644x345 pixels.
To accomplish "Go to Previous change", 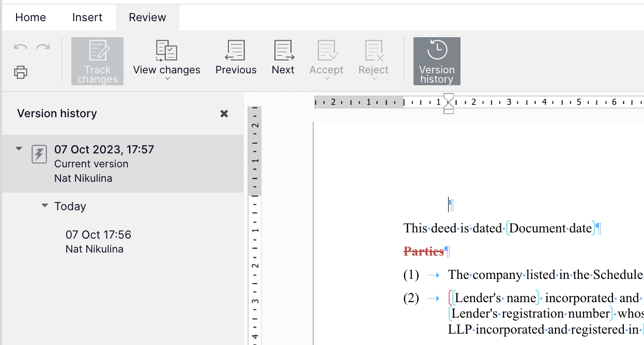I will [236, 58].
